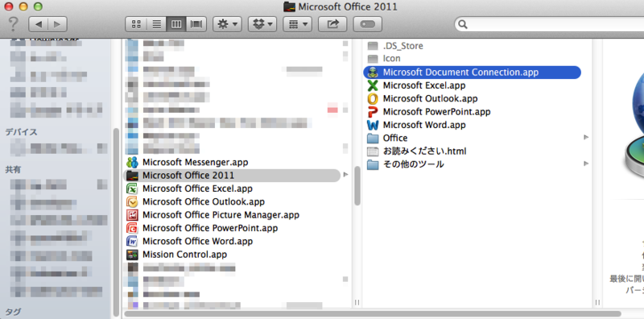
Task: Click the Applications column vertical scrollbar
Action: [357, 185]
